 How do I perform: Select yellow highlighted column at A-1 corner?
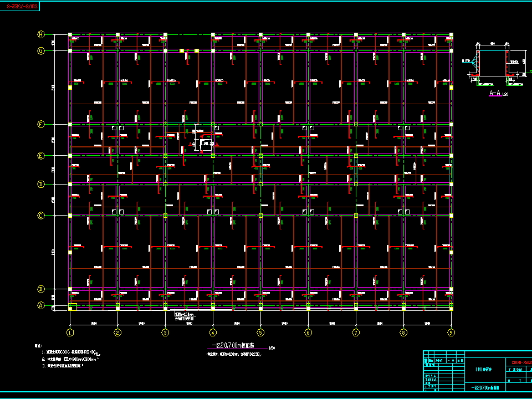point(72,306)
